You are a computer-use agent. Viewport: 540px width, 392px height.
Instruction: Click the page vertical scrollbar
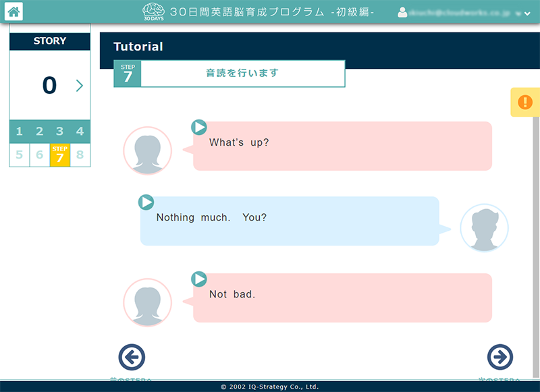(x=536, y=236)
